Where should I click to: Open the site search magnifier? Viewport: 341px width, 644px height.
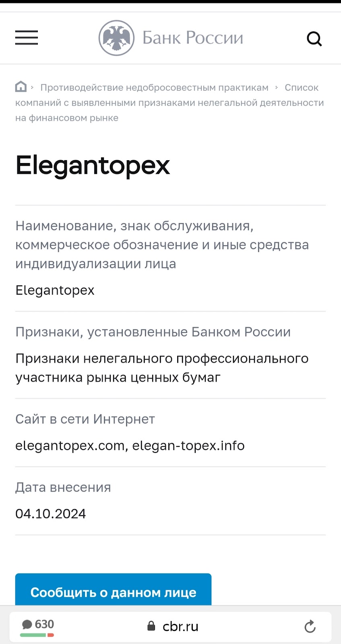tap(314, 39)
